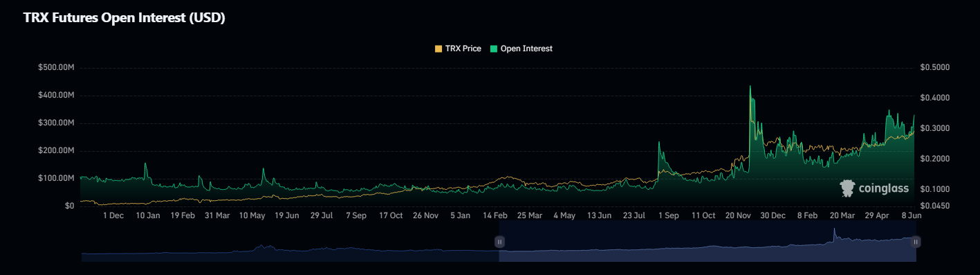
Task: Click the 19 Feb date label
Action: click(x=183, y=215)
